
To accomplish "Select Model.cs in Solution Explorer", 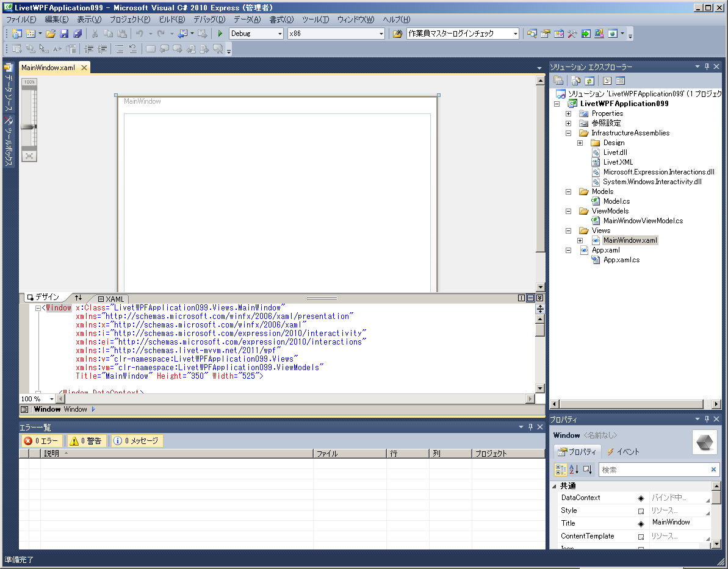I will coord(616,201).
